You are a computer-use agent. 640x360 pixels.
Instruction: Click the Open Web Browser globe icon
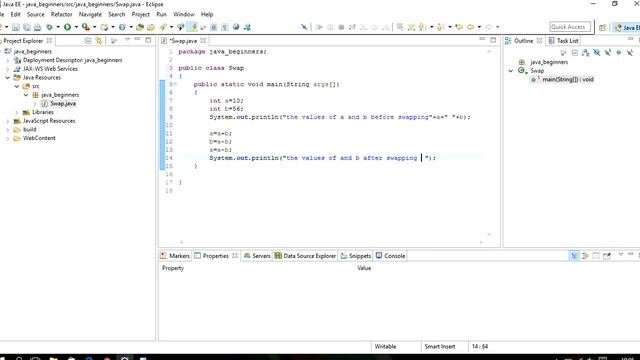click(236, 27)
